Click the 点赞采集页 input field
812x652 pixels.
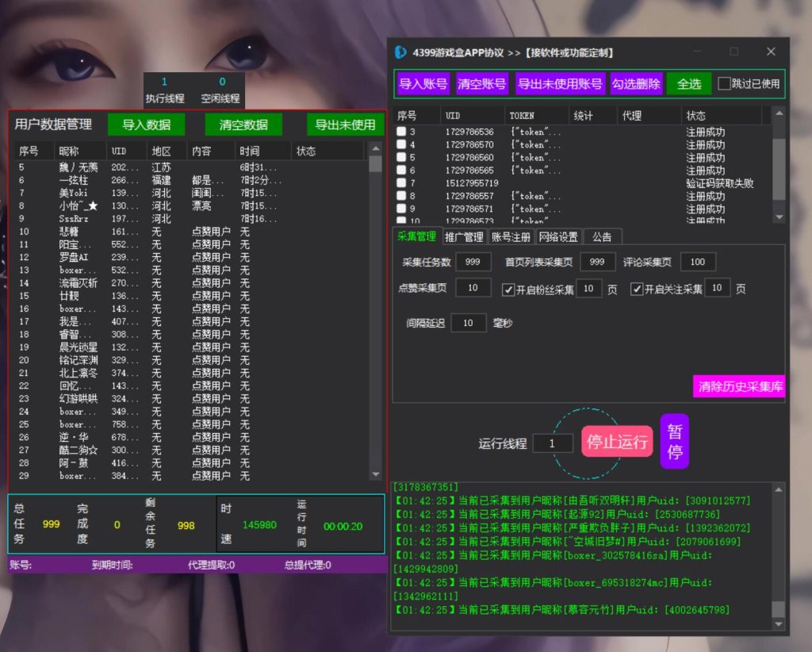coord(473,288)
